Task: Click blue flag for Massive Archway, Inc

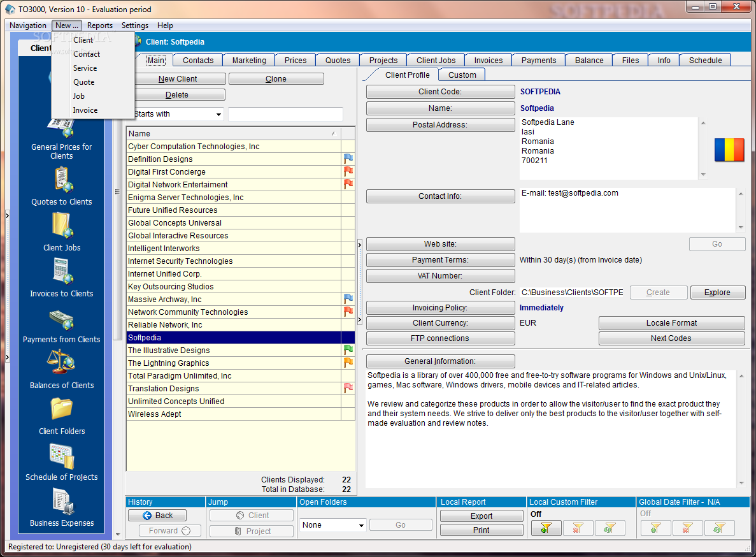Action: tap(348, 299)
